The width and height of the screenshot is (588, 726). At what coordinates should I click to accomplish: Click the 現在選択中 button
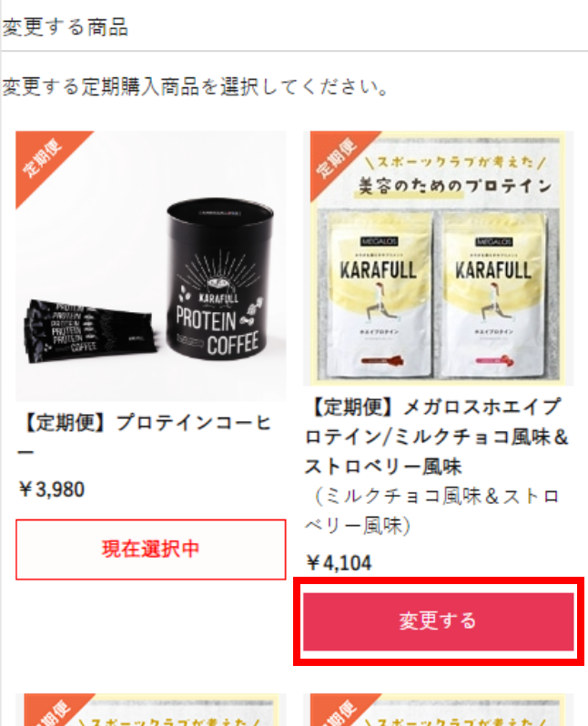click(150, 550)
